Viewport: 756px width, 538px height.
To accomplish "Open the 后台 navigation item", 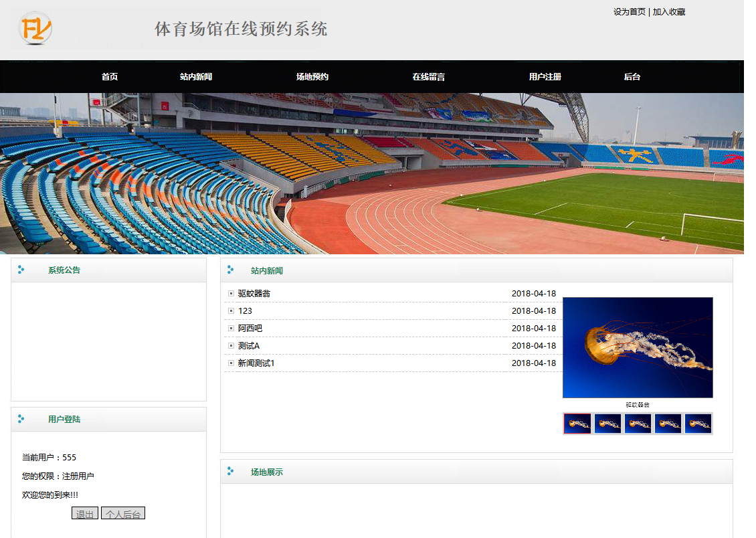I will pos(632,77).
